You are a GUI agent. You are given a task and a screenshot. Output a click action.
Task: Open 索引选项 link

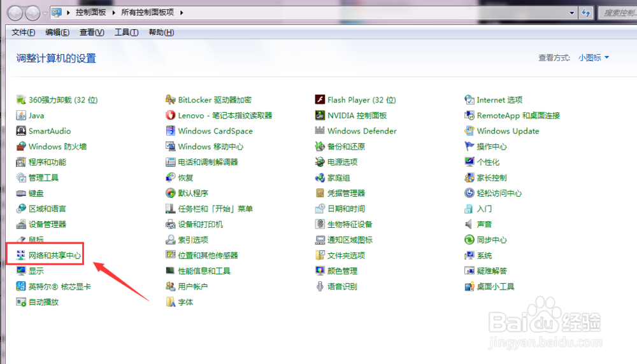point(193,240)
